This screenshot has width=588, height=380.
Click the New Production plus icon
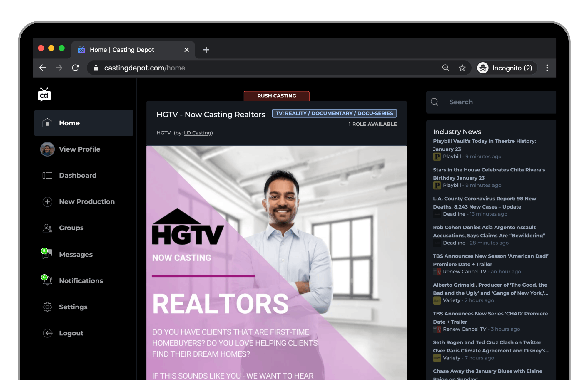click(x=47, y=202)
